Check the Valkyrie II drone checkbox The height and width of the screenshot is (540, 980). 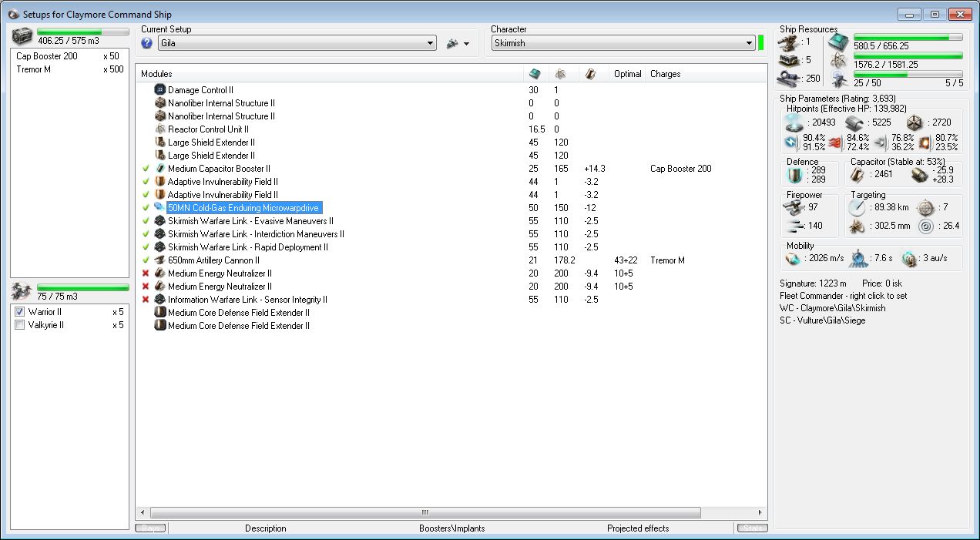[x=20, y=325]
